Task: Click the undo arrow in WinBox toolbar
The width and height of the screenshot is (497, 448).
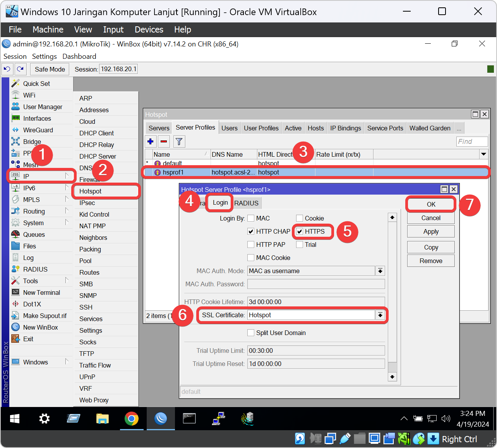Action: [x=7, y=69]
